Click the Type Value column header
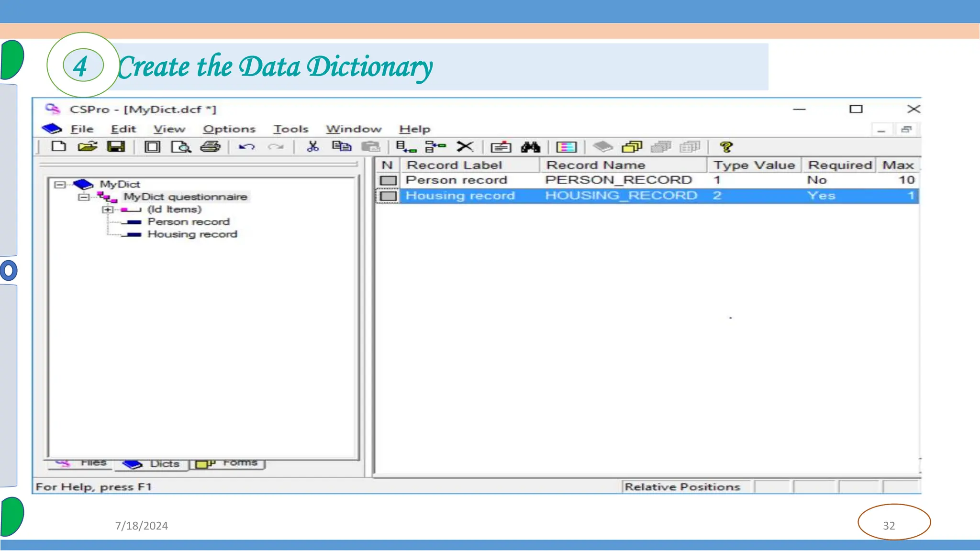 tap(754, 165)
